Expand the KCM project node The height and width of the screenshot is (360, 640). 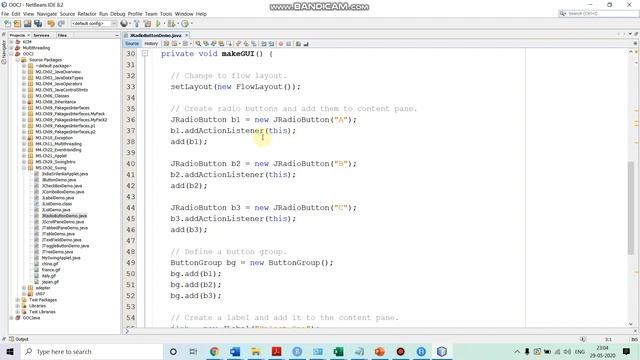pos(11,42)
